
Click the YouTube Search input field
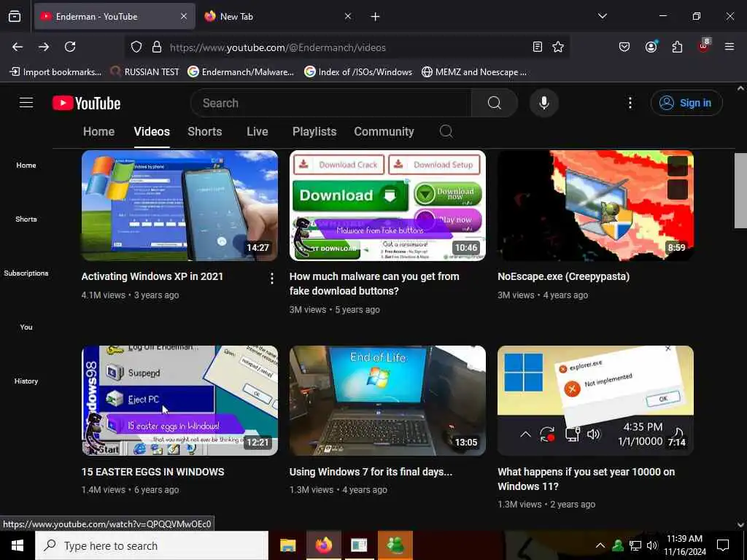tap(331, 103)
